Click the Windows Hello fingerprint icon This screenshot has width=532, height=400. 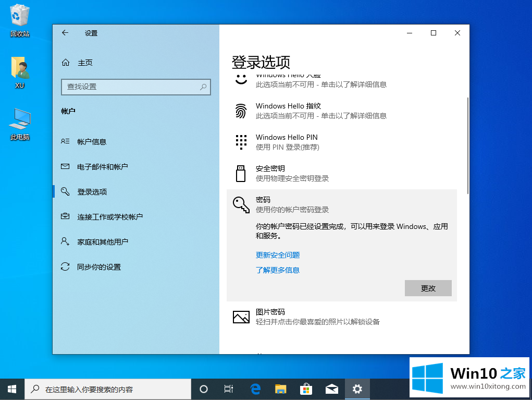click(x=241, y=111)
